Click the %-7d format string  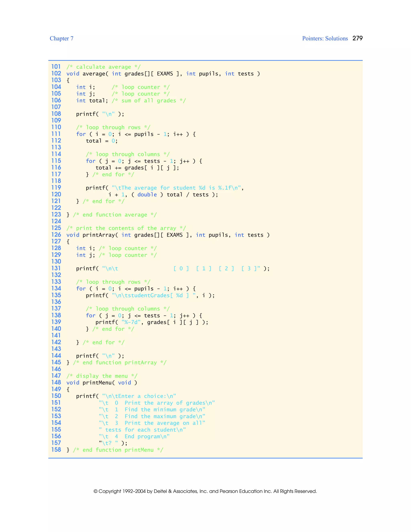[131, 322]
